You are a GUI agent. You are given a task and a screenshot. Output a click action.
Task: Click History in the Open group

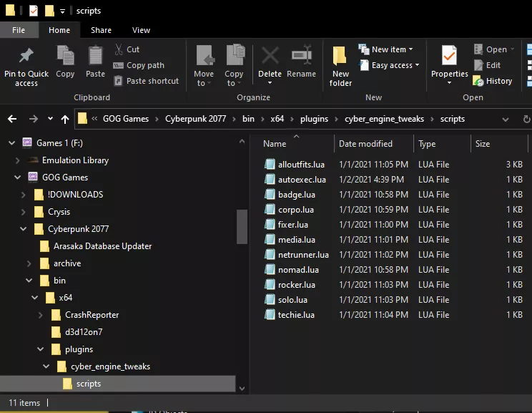coord(492,81)
